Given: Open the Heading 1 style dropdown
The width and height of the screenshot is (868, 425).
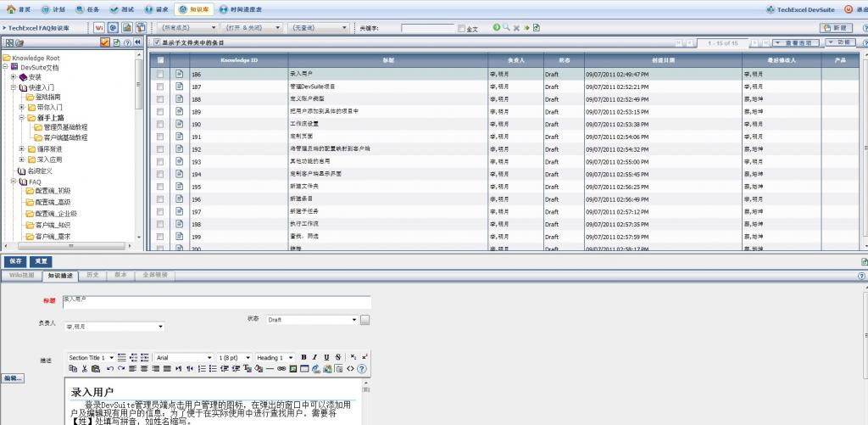Looking at the screenshot, I should [292, 357].
